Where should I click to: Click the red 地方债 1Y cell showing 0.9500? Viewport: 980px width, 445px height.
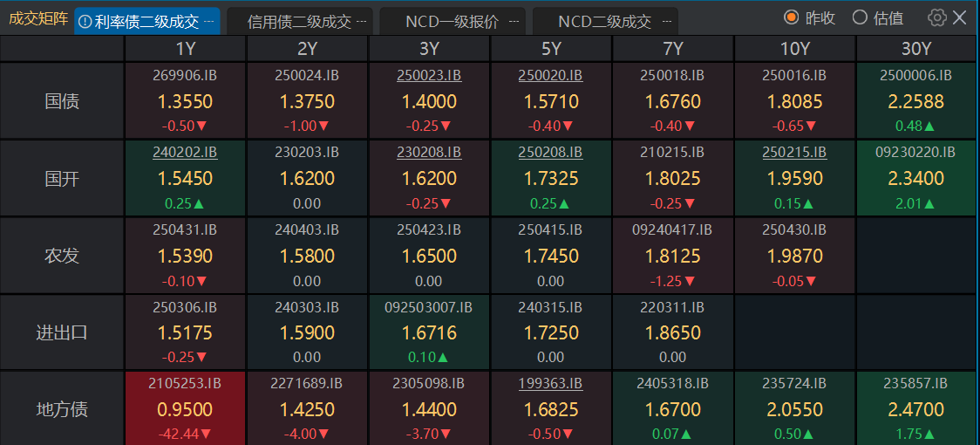point(185,409)
